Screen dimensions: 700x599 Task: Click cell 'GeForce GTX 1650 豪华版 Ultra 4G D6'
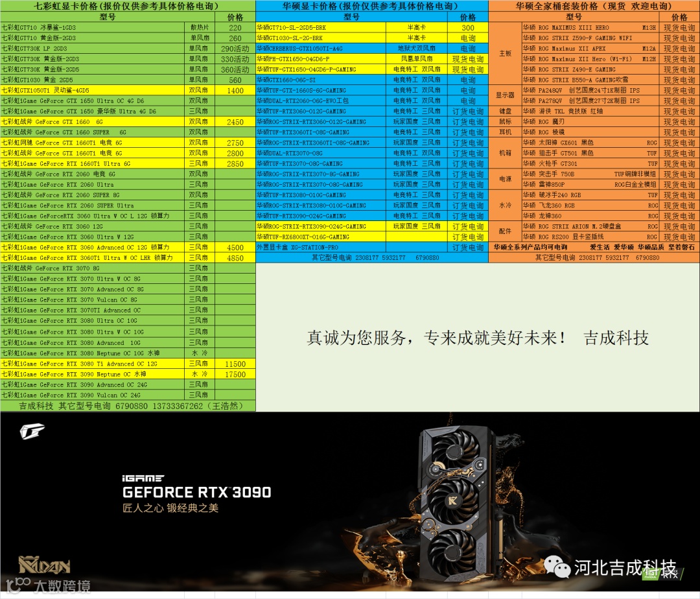point(93,111)
